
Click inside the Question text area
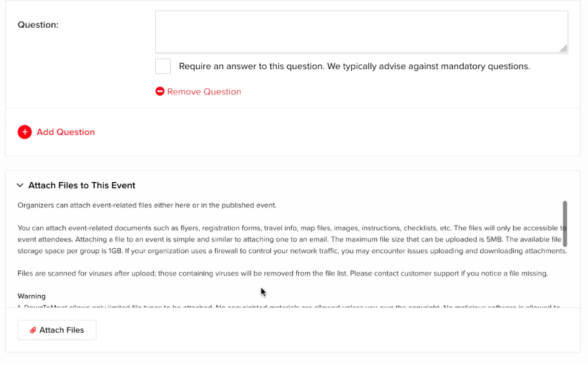click(x=361, y=31)
